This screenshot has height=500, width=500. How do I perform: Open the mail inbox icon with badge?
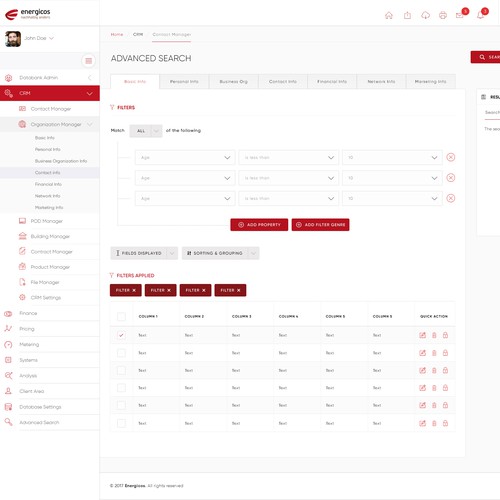point(460,15)
